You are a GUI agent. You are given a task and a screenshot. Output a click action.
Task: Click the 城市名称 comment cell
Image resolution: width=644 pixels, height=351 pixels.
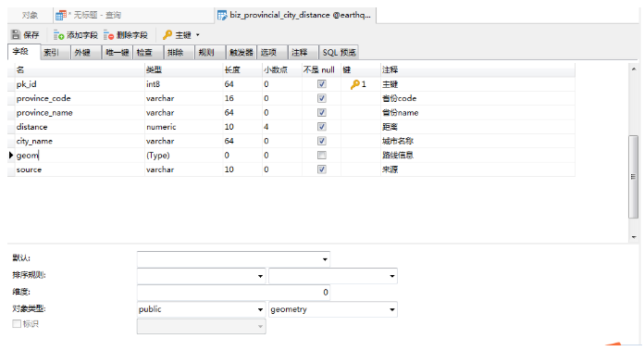click(x=477, y=141)
